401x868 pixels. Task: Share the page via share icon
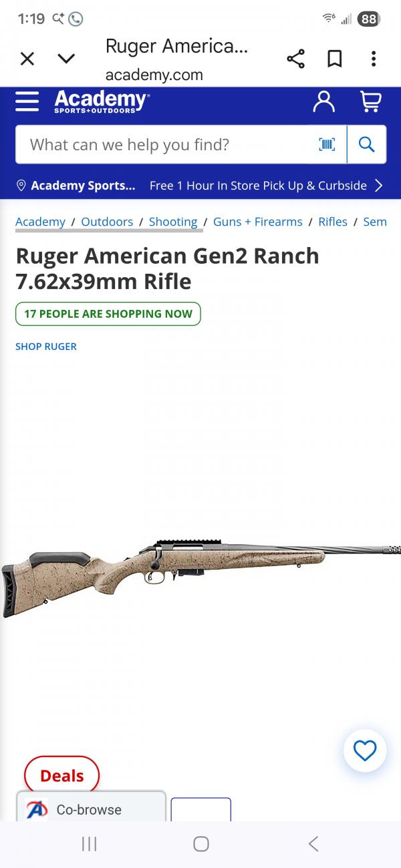pos(295,59)
